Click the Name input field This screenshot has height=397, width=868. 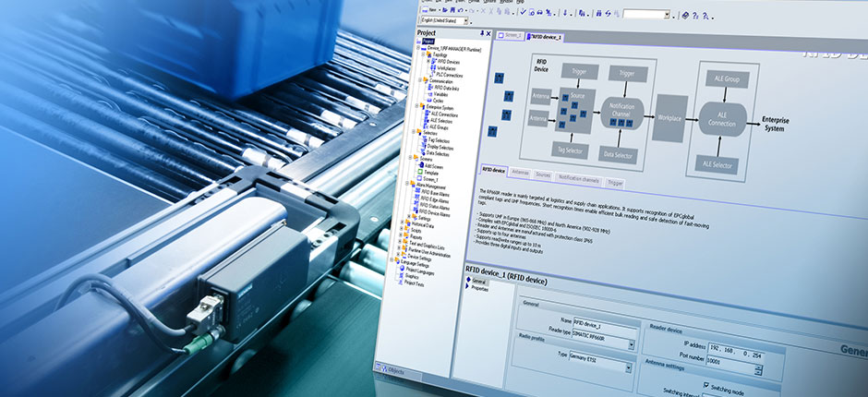click(605, 324)
